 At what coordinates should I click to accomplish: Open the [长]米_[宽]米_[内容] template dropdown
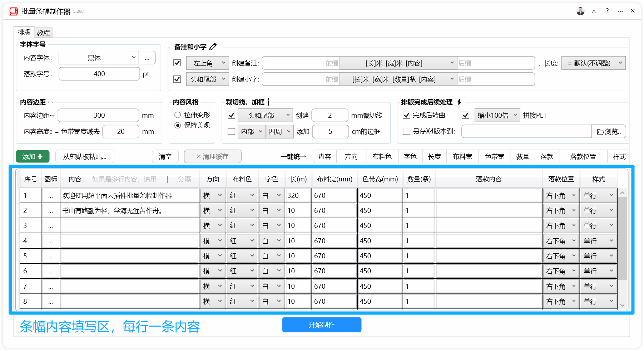tap(398, 63)
